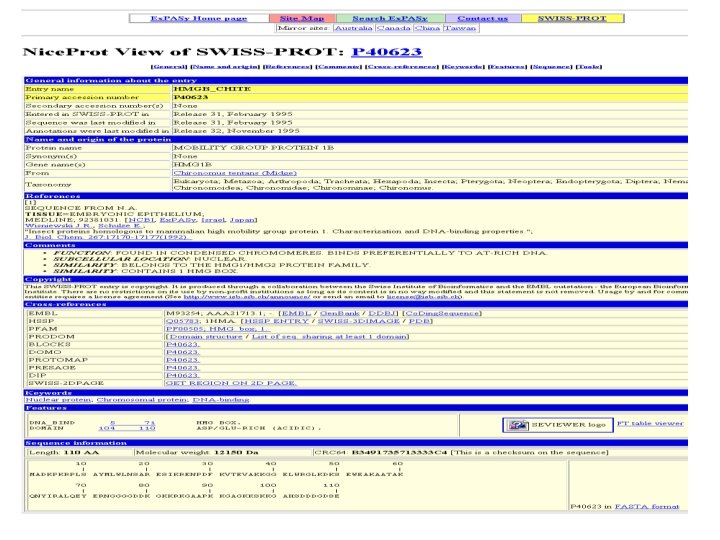The image size is (720, 540).
Task: Open the DNA-binding keyword
Action: click(220, 400)
